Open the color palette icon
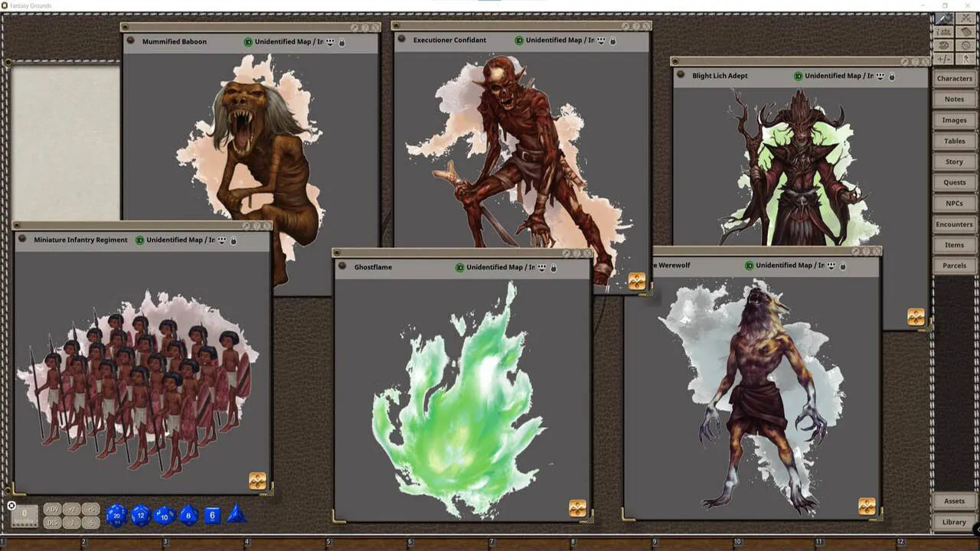The image size is (980, 551). (943, 45)
